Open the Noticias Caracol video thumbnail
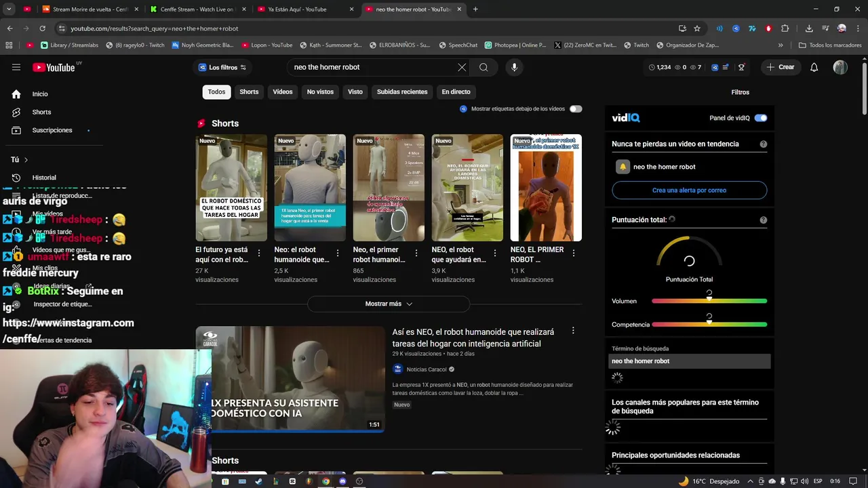This screenshot has height=488, width=868. coord(290,379)
